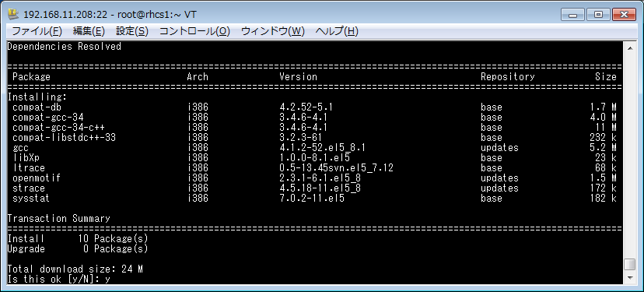
Task: Open the ウィンドウ(W) menu
Action: coord(273,31)
